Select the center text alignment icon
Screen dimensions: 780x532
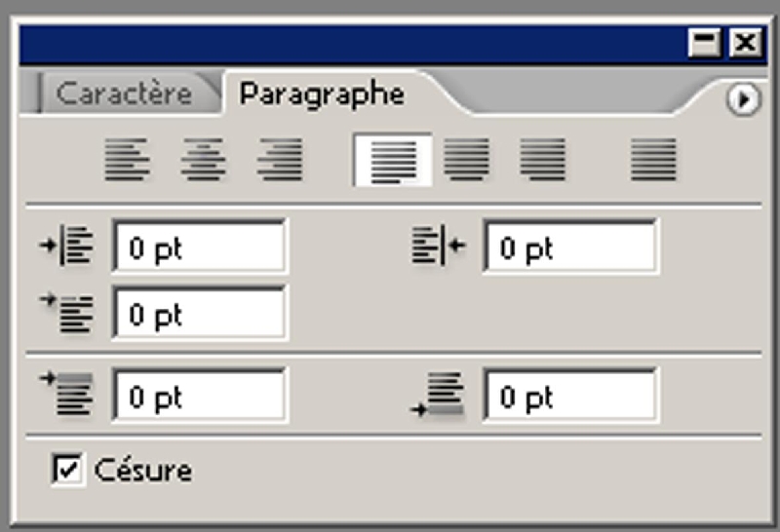(x=203, y=160)
